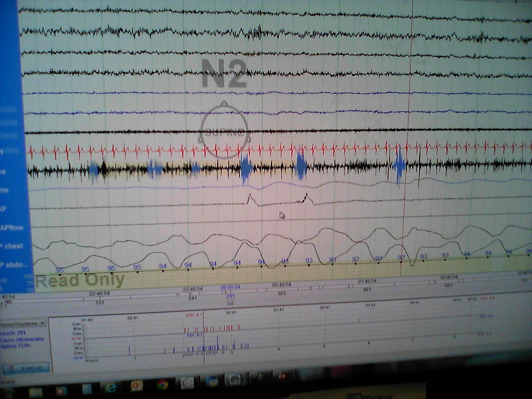
Task: Click the tall blue apnea event bar in hypnogram
Action: tap(217, 342)
